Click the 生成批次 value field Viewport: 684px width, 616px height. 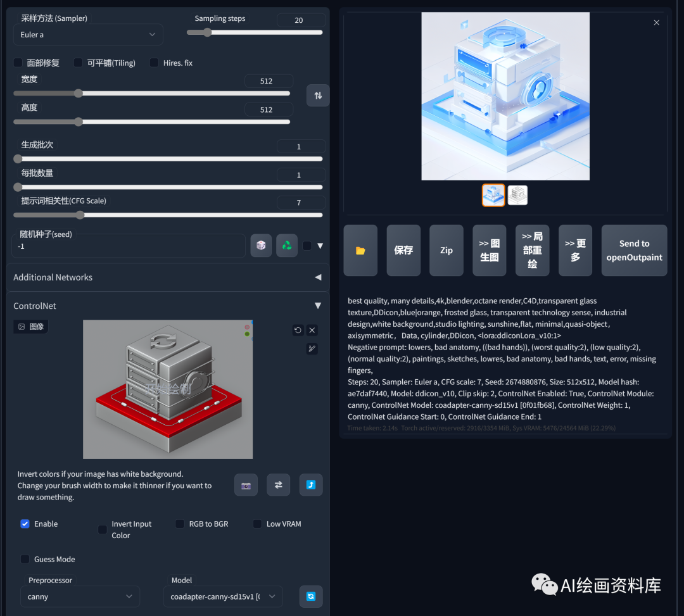(301, 146)
